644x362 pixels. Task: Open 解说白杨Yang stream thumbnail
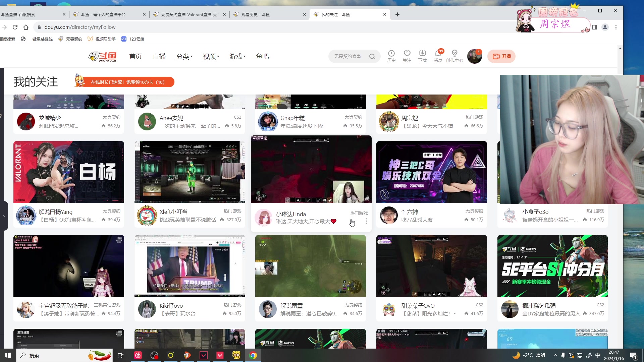pos(69,172)
